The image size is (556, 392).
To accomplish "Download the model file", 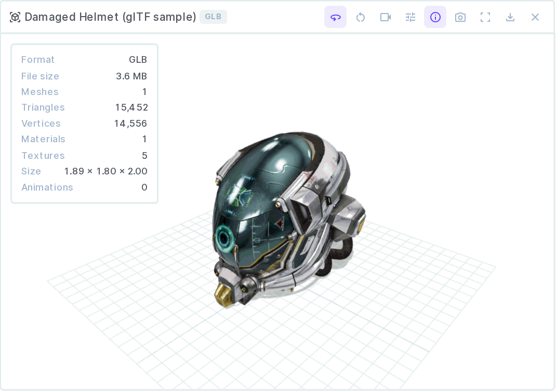I will 510,17.
